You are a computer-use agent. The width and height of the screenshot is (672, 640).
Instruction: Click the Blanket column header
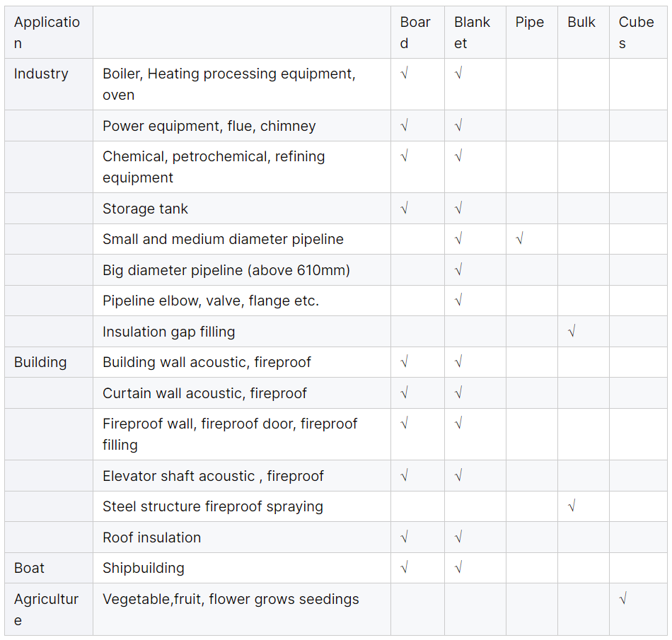click(472, 33)
